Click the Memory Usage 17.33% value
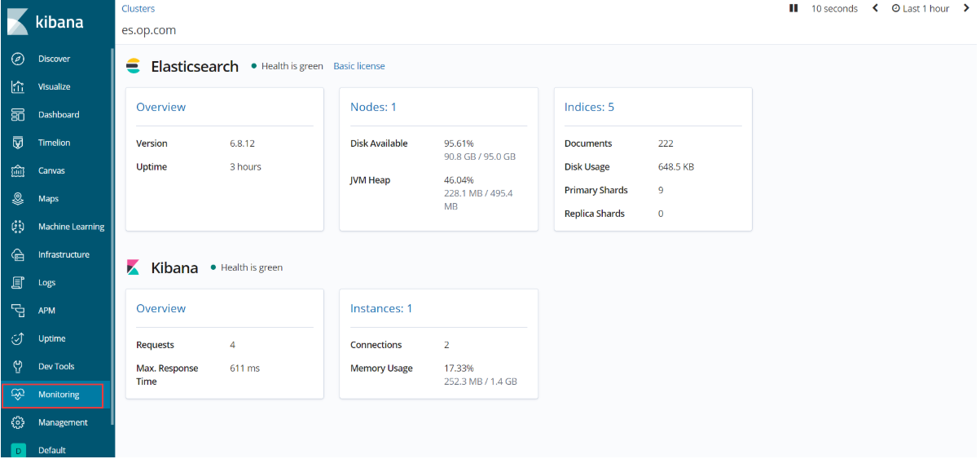 click(x=459, y=369)
